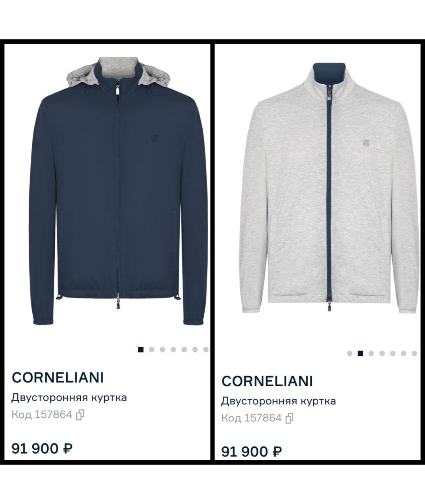Click right 'Двусторонняя куртка' product title
This screenshot has width=425, height=504.
tap(279, 401)
